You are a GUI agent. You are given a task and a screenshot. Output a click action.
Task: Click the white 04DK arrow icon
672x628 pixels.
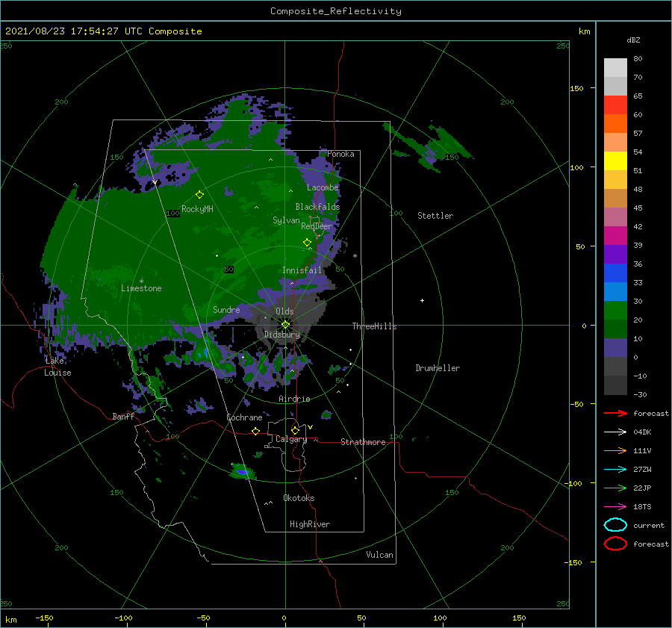[x=615, y=432]
